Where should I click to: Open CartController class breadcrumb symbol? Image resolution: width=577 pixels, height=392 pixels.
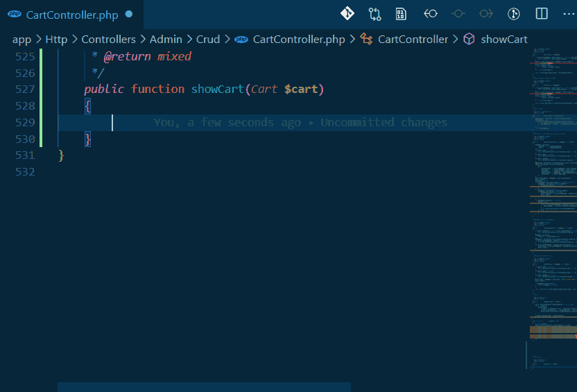[x=413, y=40]
